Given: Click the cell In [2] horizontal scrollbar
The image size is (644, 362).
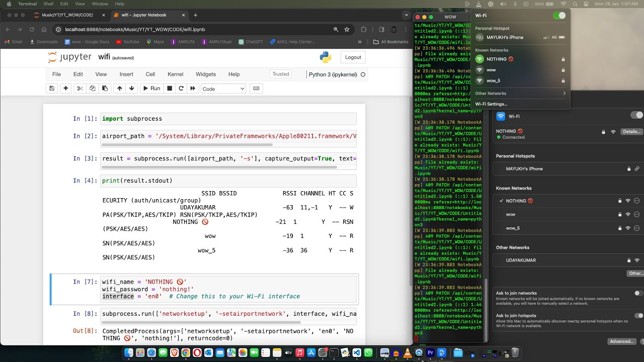Looking at the screenshot, I should click(x=187, y=145).
